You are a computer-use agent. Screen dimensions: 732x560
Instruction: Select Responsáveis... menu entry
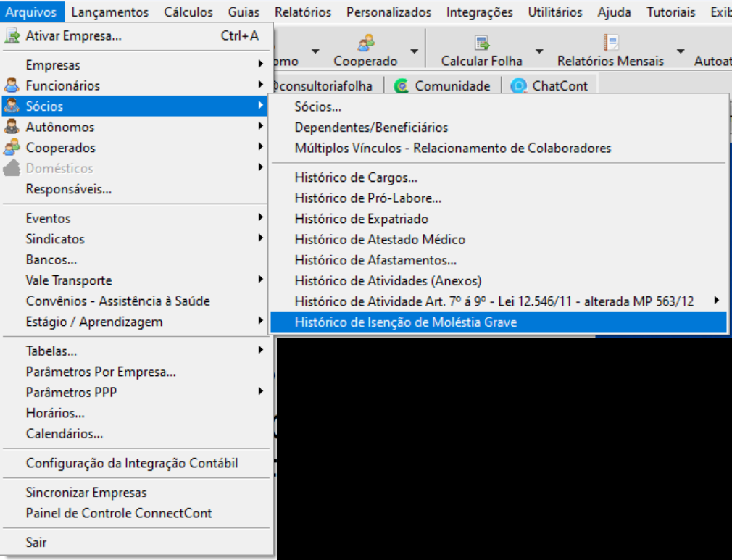point(136,189)
